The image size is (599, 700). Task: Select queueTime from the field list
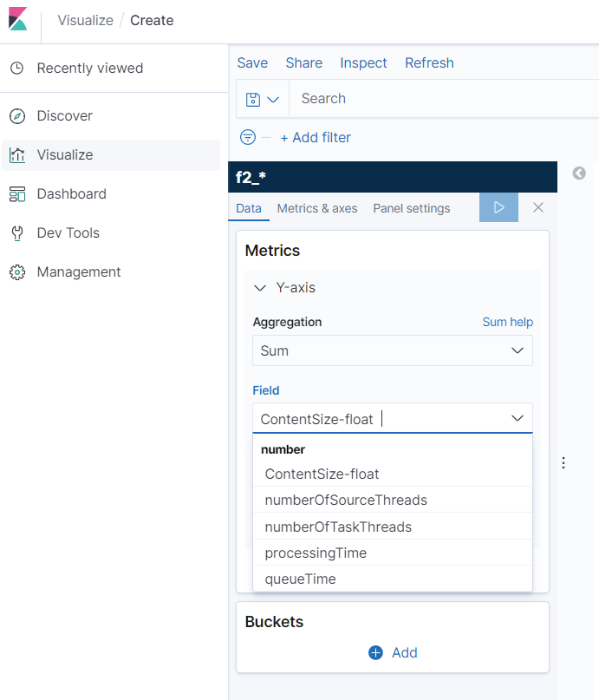[393, 579]
